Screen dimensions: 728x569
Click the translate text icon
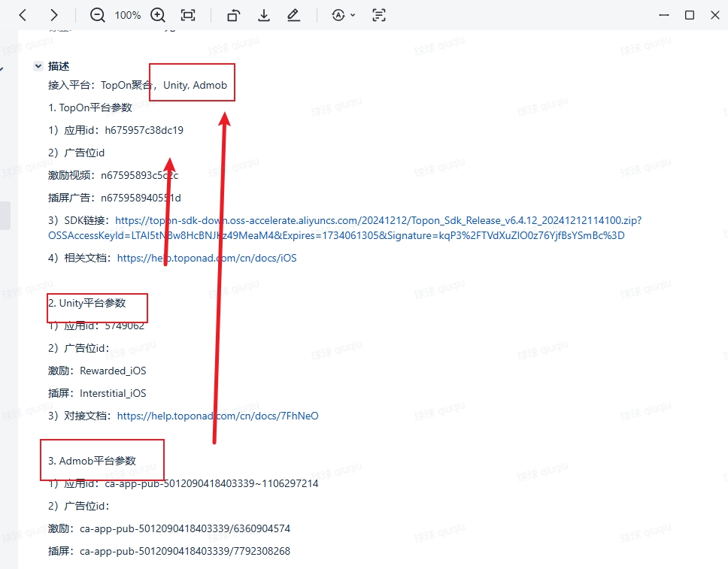click(338, 15)
